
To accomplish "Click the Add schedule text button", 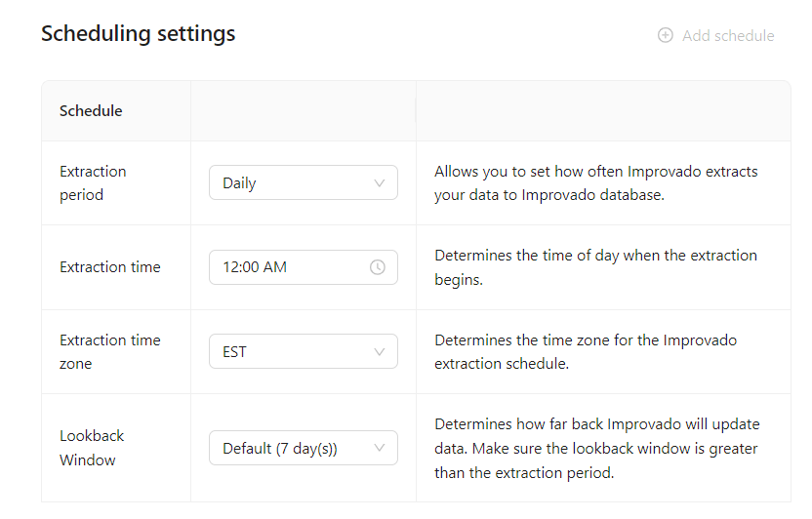I will [728, 36].
